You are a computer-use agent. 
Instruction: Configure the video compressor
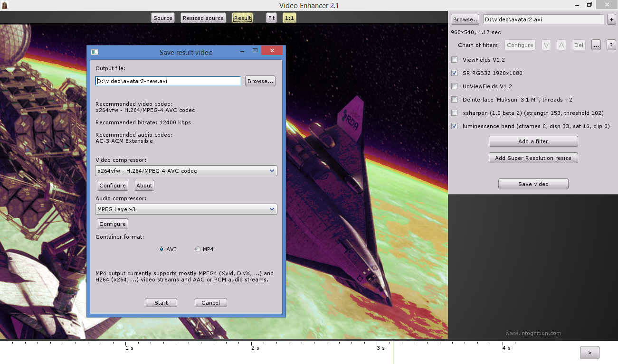click(113, 186)
